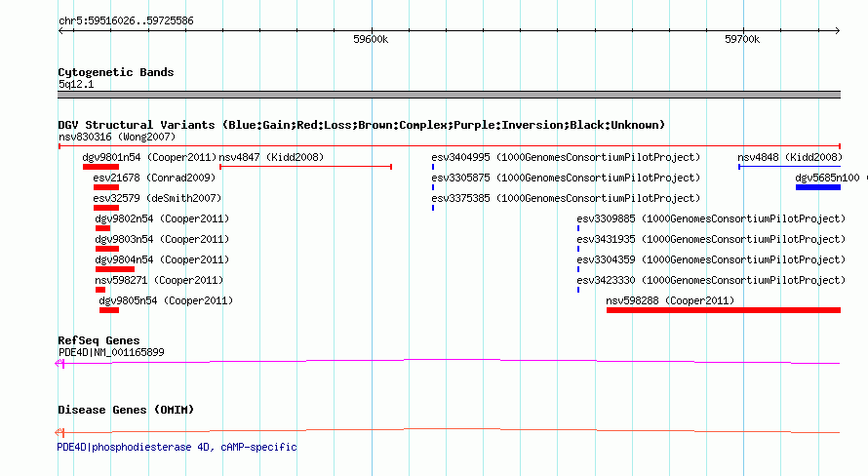
Task: Click the long red line of nsv830316
Action: pos(450,146)
